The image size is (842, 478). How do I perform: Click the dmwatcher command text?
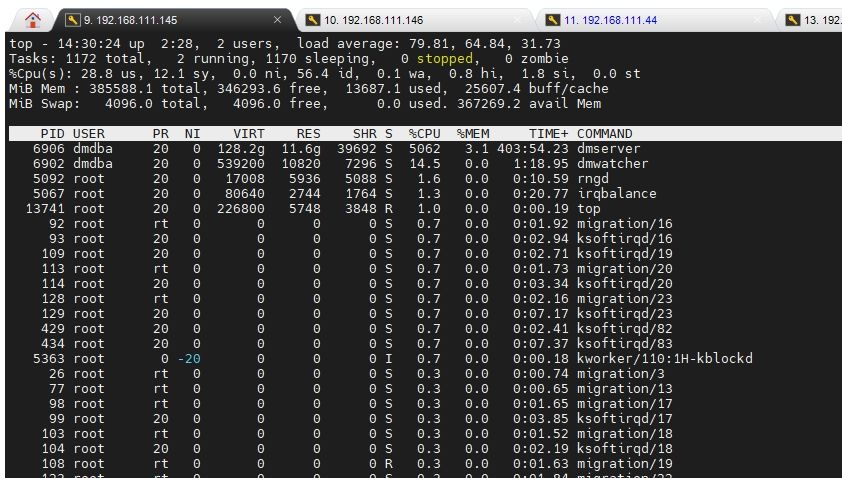[x=613, y=164]
